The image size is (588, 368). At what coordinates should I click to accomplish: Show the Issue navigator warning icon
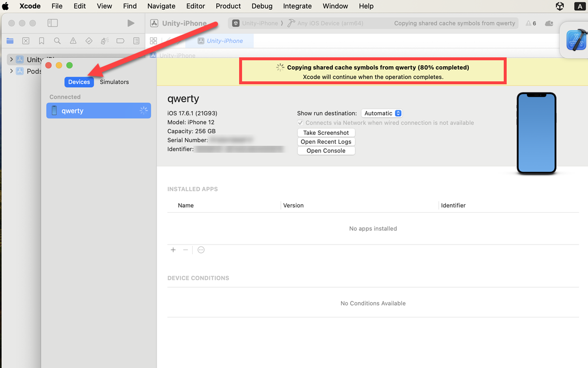pos(73,41)
